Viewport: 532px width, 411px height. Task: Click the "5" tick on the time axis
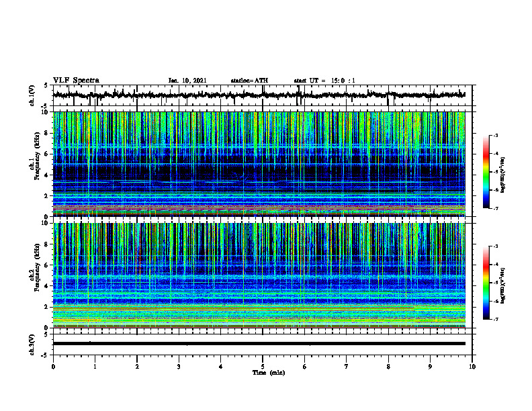point(263,367)
